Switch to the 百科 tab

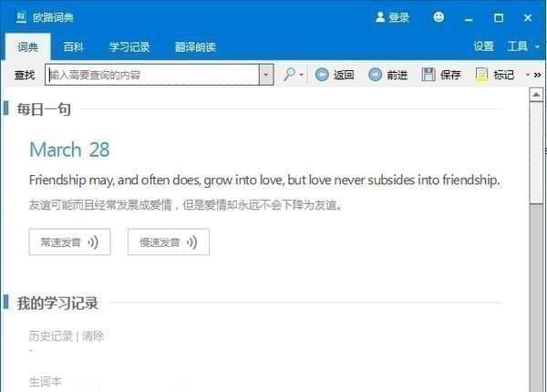point(73,47)
